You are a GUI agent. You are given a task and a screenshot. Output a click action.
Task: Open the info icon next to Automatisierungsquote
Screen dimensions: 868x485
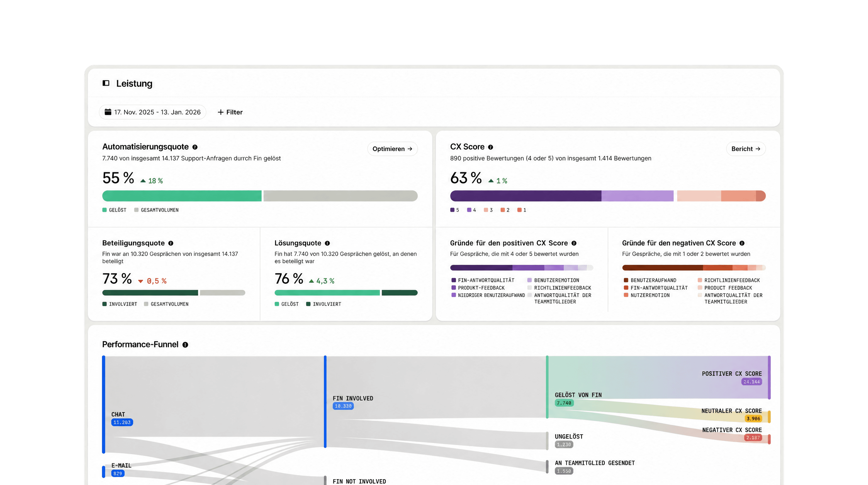(x=195, y=147)
